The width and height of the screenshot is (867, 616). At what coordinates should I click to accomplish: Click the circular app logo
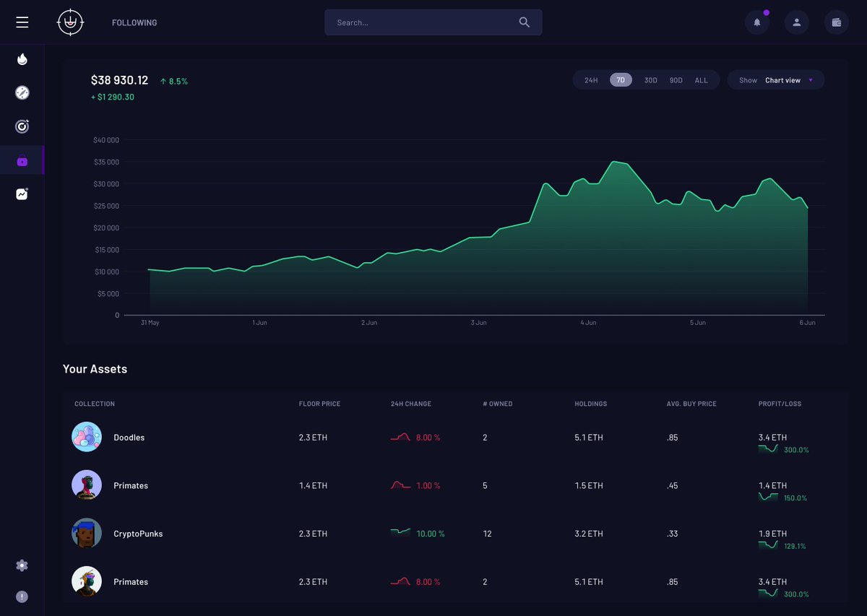click(70, 22)
